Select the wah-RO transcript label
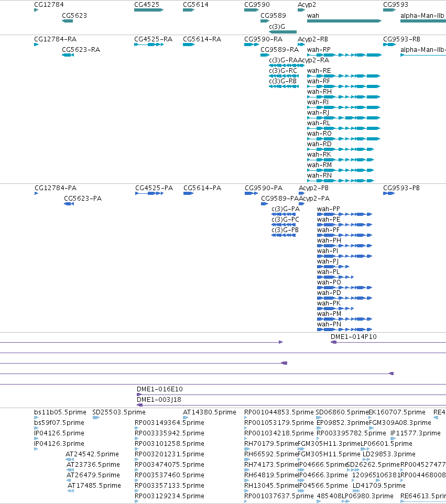The image size is (446, 504). click(x=319, y=134)
